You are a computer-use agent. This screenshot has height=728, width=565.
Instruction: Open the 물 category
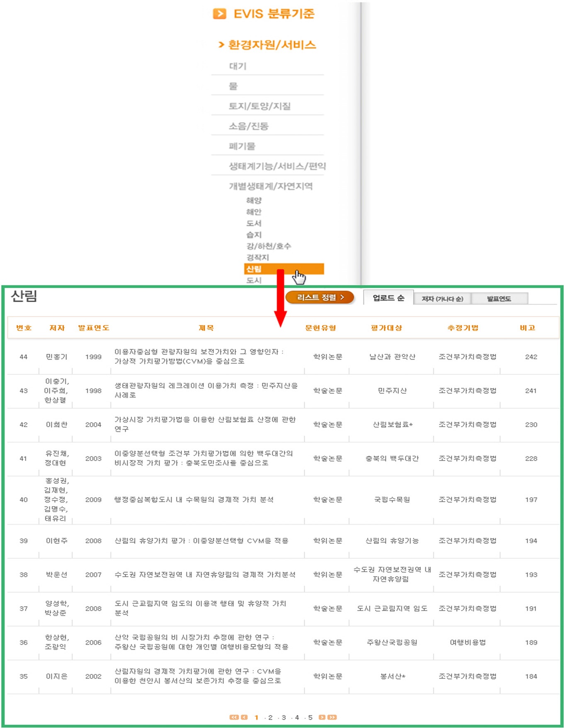(233, 86)
